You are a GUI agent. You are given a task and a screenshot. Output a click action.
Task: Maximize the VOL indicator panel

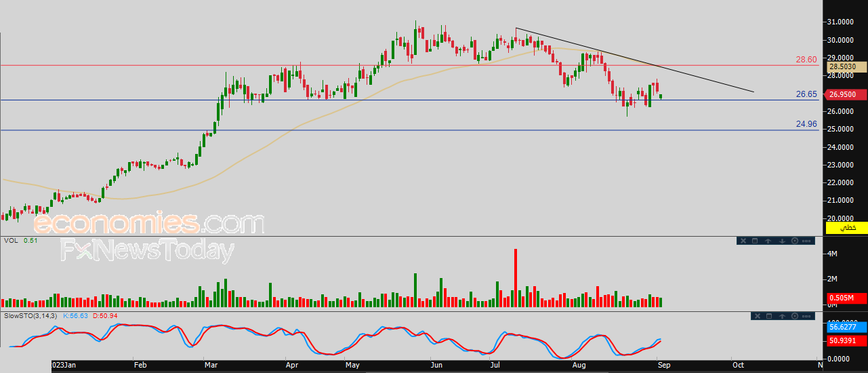[756, 241]
